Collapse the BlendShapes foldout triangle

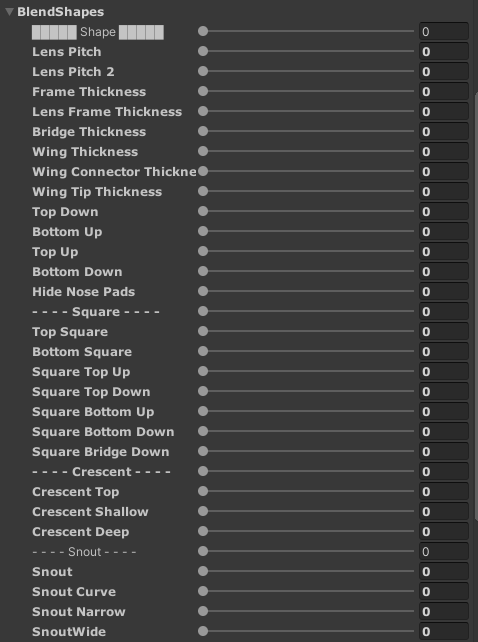tap(9, 12)
